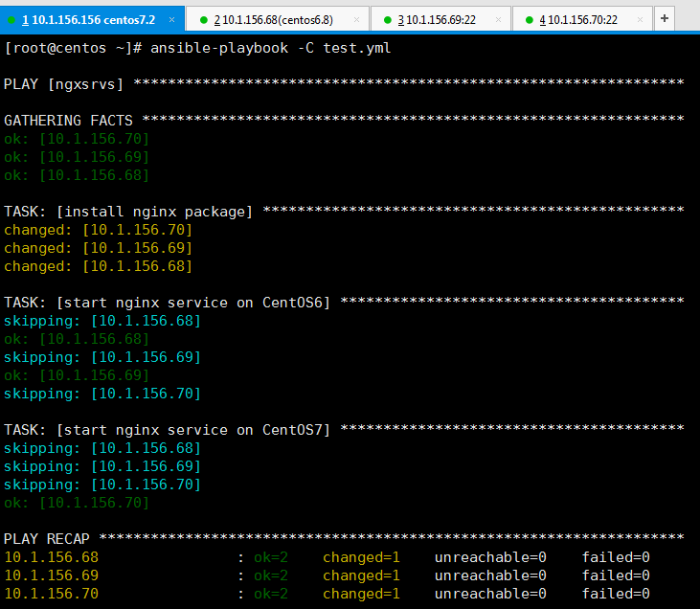Click 'ok: [10.1.156.68]' under GATHERING FACTS

tap(77, 175)
